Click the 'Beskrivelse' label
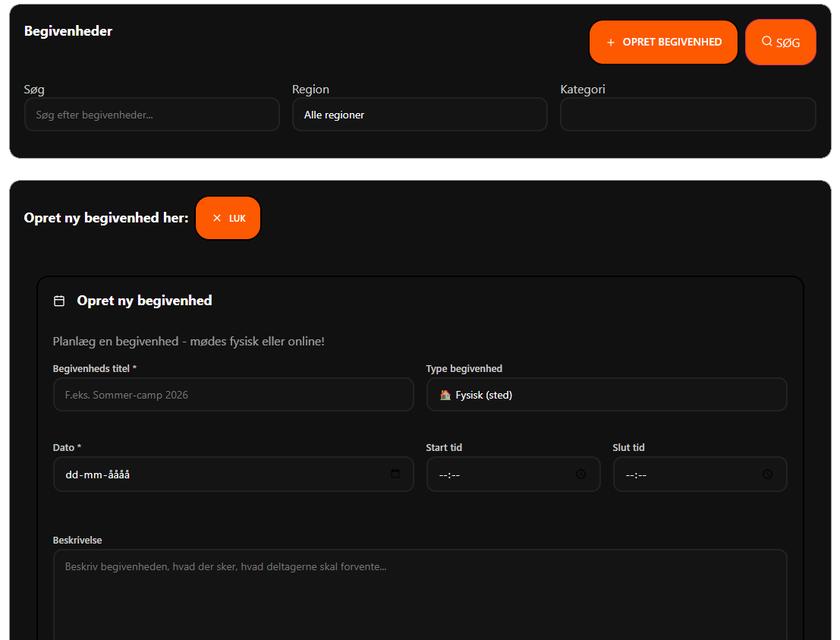This screenshot has width=840, height=640. tap(77, 541)
